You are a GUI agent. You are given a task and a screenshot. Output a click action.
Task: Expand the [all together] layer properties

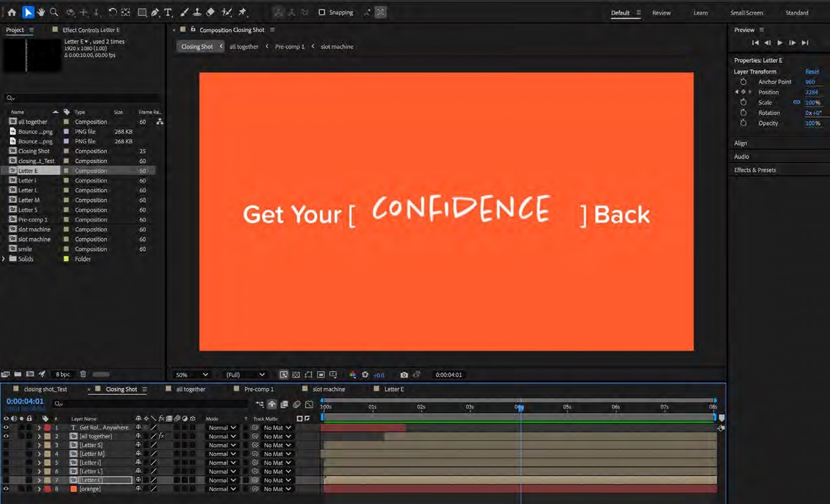coord(39,436)
